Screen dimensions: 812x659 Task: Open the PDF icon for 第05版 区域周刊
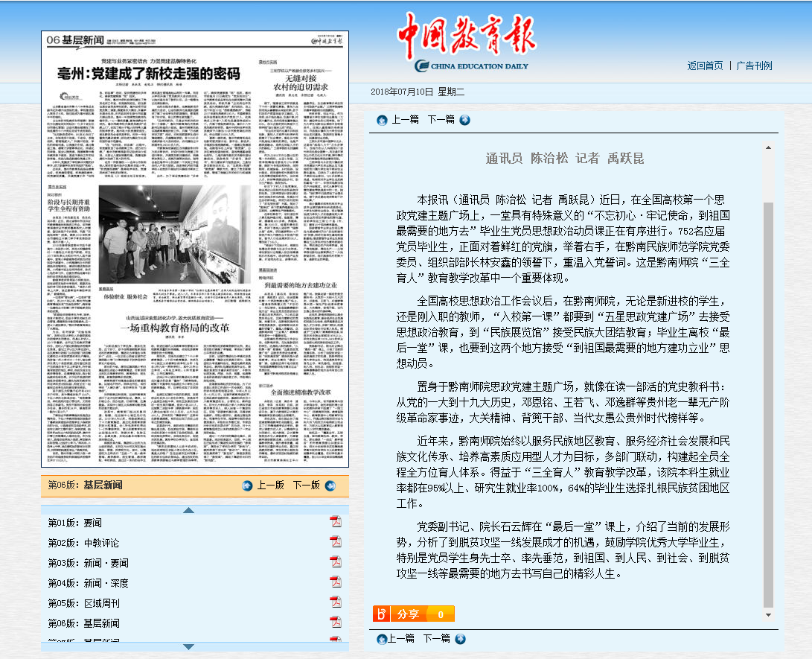336,602
